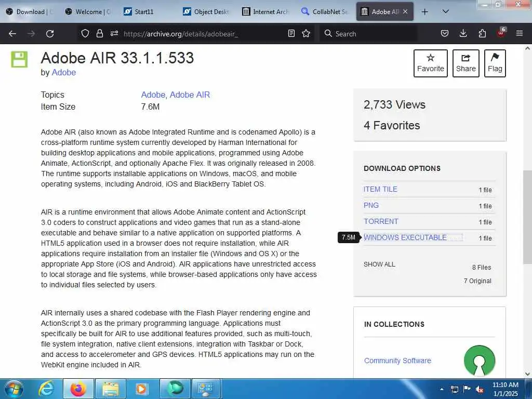Close the Adobe AIR tab
Viewport: 532px width, 399px height.
tap(405, 11)
